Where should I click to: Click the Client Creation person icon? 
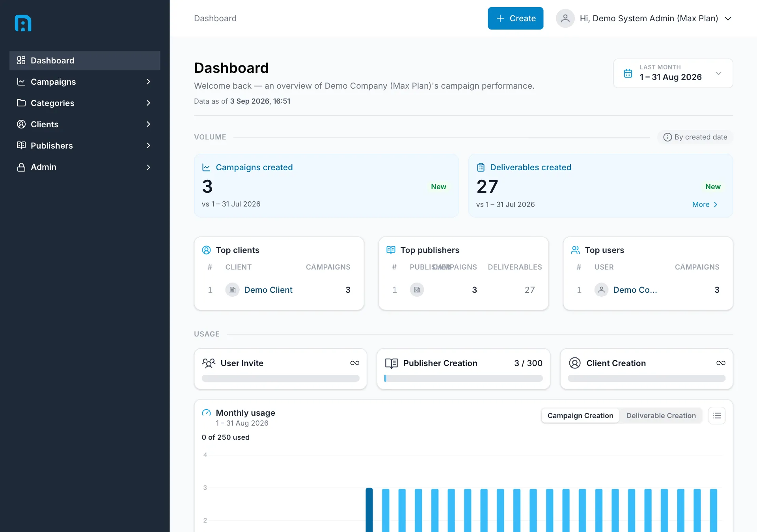[575, 363]
